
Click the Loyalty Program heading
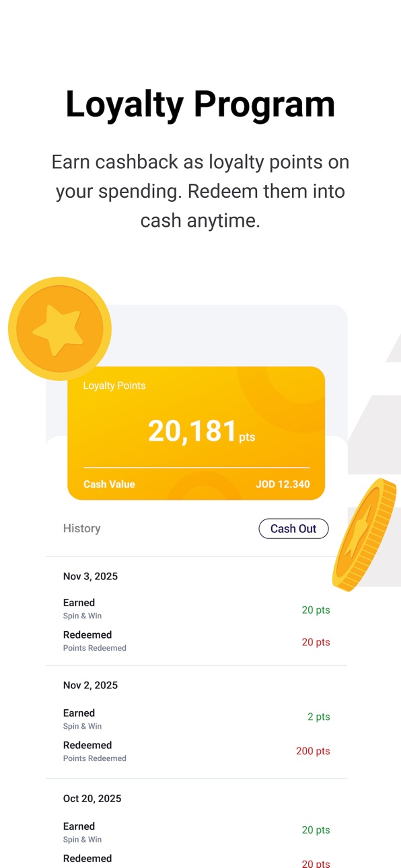click(200, 105)
